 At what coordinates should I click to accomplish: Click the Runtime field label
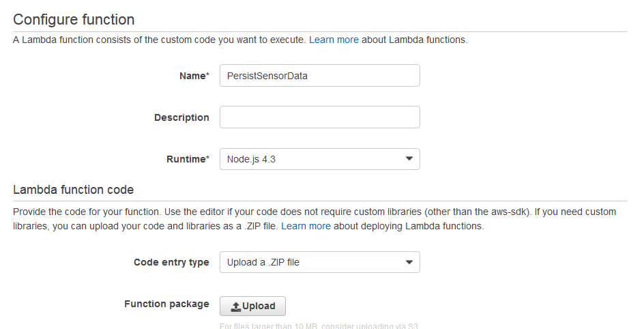[188, 159]
